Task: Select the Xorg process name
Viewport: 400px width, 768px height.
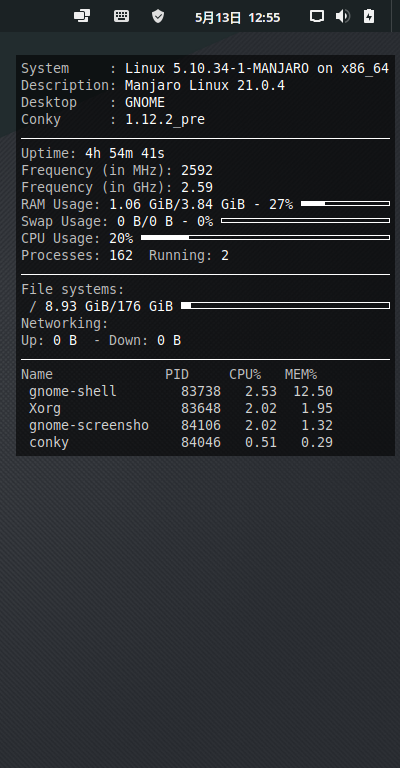Action: (x=45, y=408)
